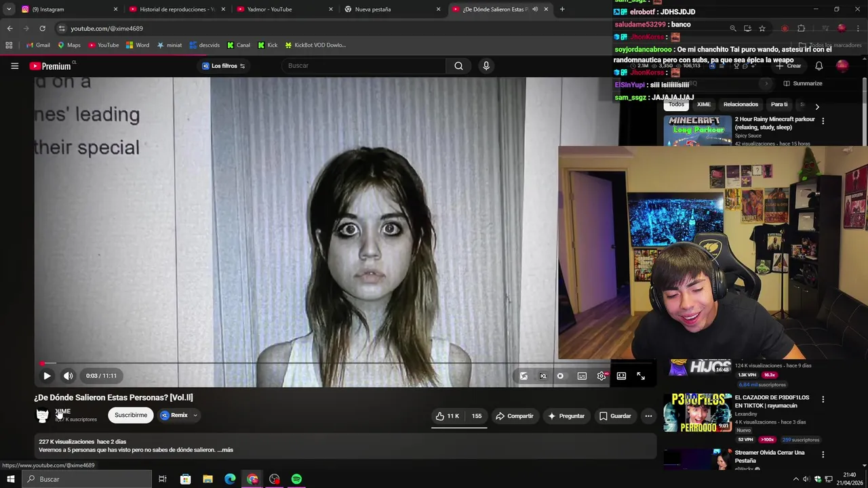Click the Crear create button

789,66
